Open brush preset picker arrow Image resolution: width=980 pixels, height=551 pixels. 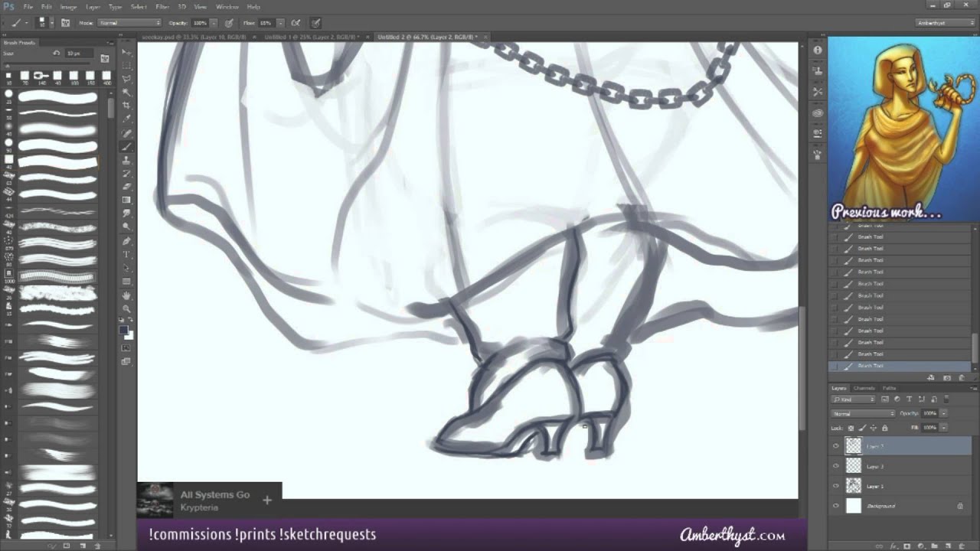(x=52, y=23)
